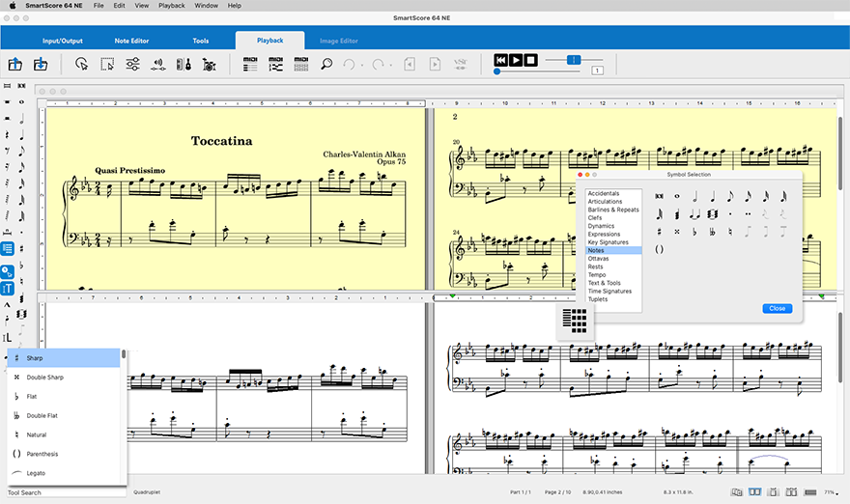Switch to the Tools tab
Viewport: 850px width, 504px height.
click(201, 41)
